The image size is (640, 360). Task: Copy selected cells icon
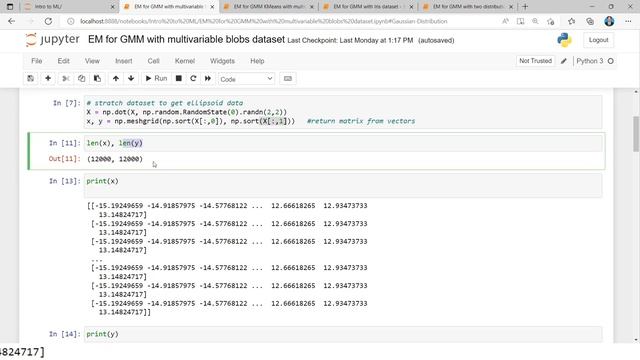(81, 78)
